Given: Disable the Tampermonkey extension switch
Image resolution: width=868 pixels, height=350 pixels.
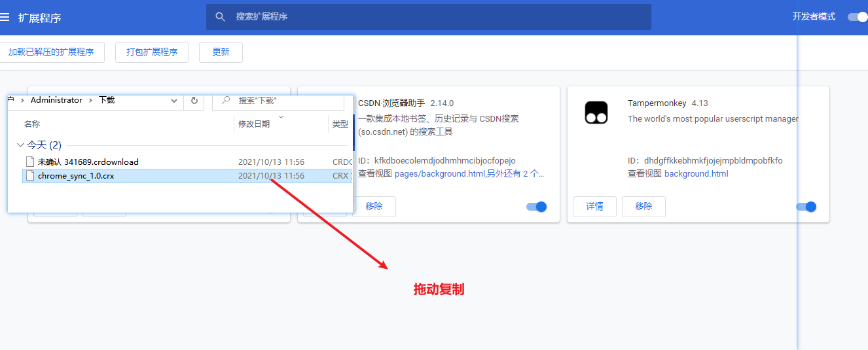Looking at the screenshot, I should (x=806, y=207).
